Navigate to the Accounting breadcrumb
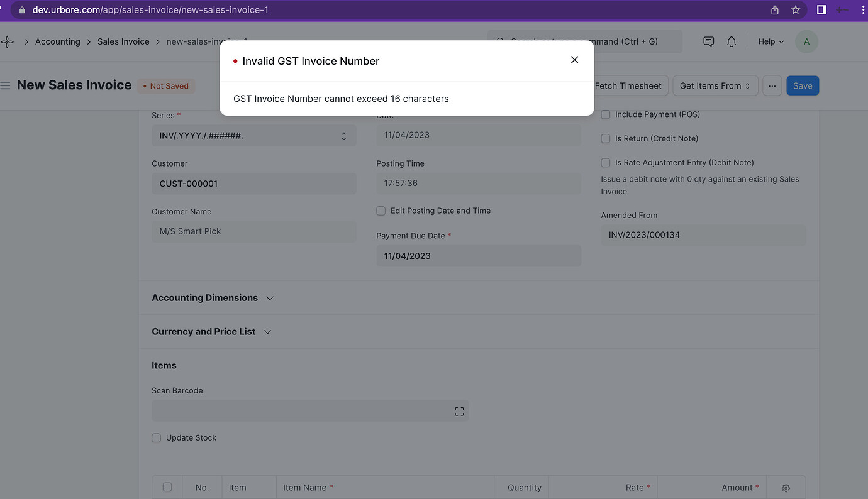This screenshot has width=868, height=499. coord(57,41)
